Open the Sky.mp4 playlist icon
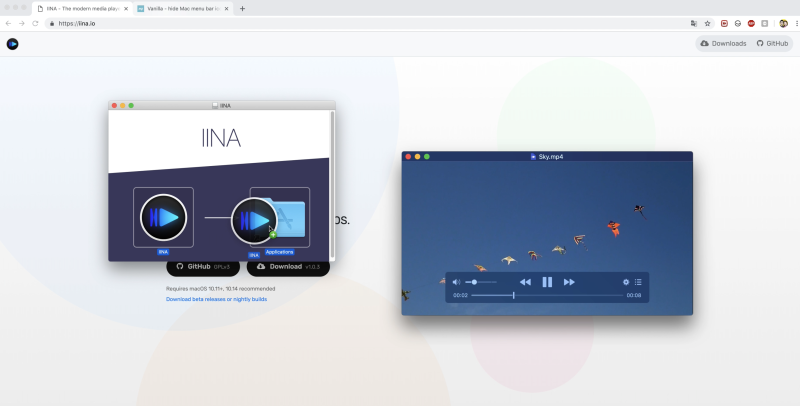This screenshot has height=406, width=800. click(x=638, y=282)
